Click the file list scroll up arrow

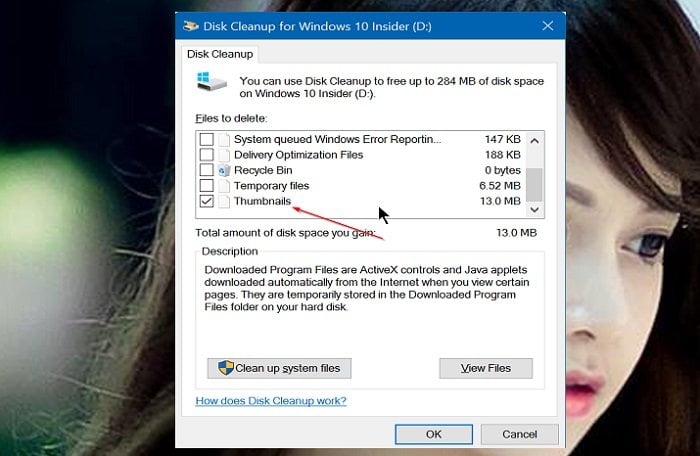click(534, 141)
